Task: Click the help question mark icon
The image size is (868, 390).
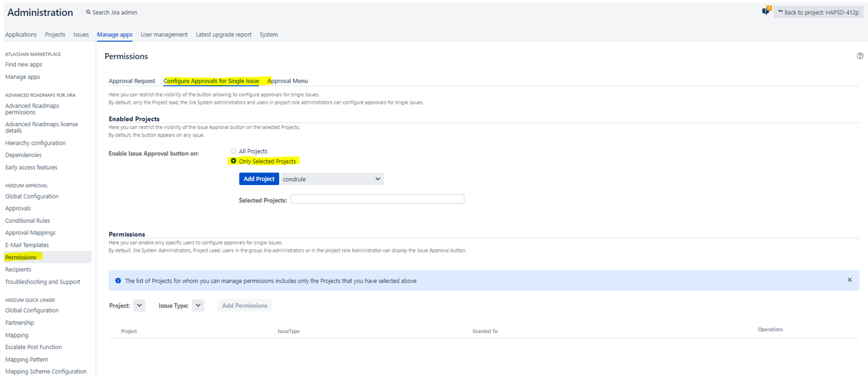Action: (860, 56)
